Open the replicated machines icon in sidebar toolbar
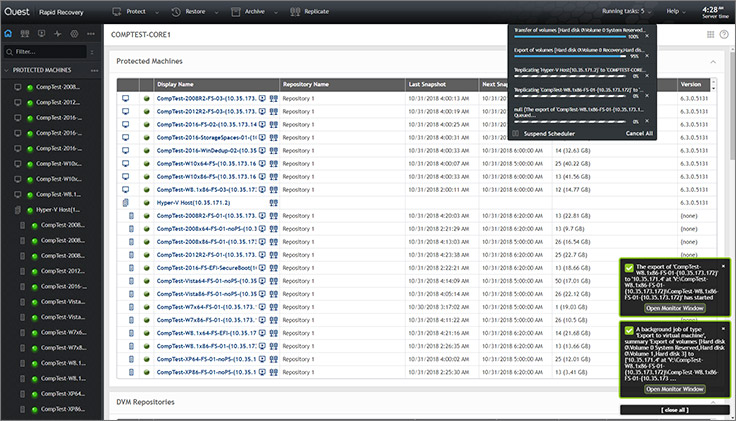Viewport: 736px width, 421px height. pyautogui.click(x=25, y=34)
